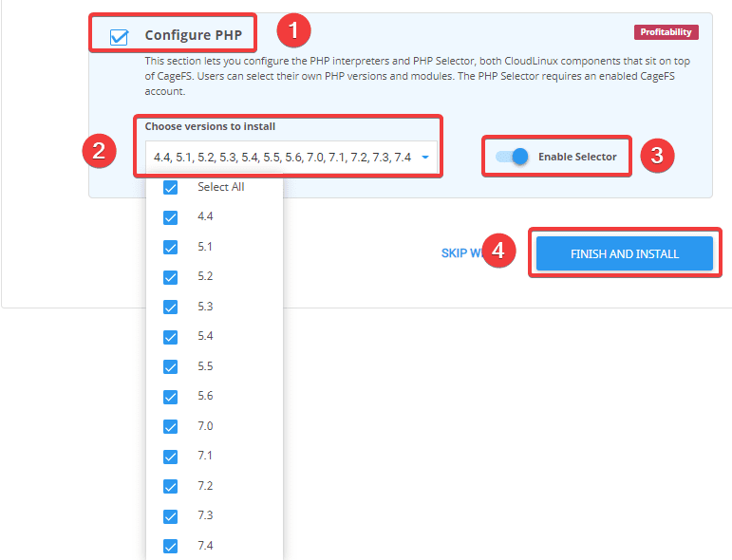
Task: Uncheck PHP version 5.2
Action: [x=171, y=277]
